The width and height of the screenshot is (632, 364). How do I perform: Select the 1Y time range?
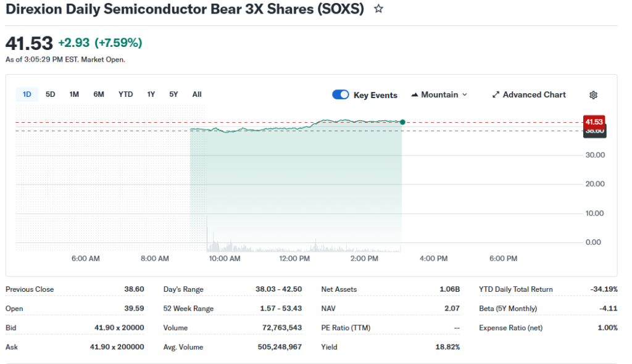click(x=151, y=94)
